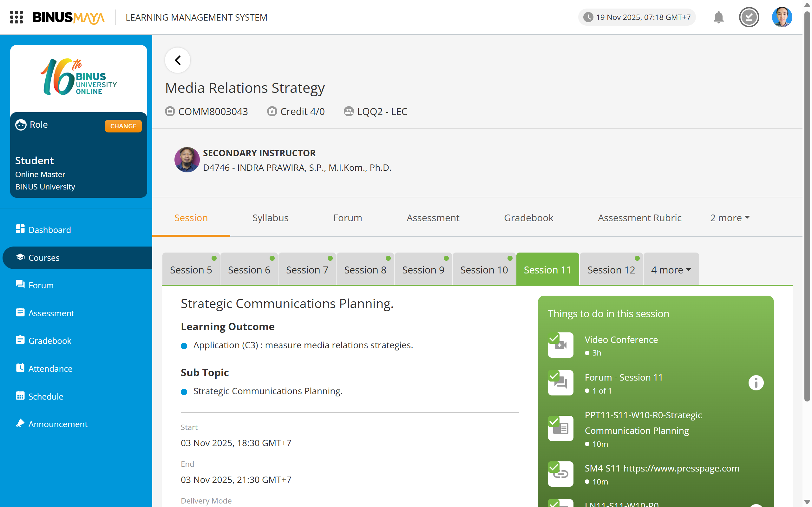The width and height of the screenshot is (812, 507).
Task: Click the notification bell icon
Action: [718, 17]
